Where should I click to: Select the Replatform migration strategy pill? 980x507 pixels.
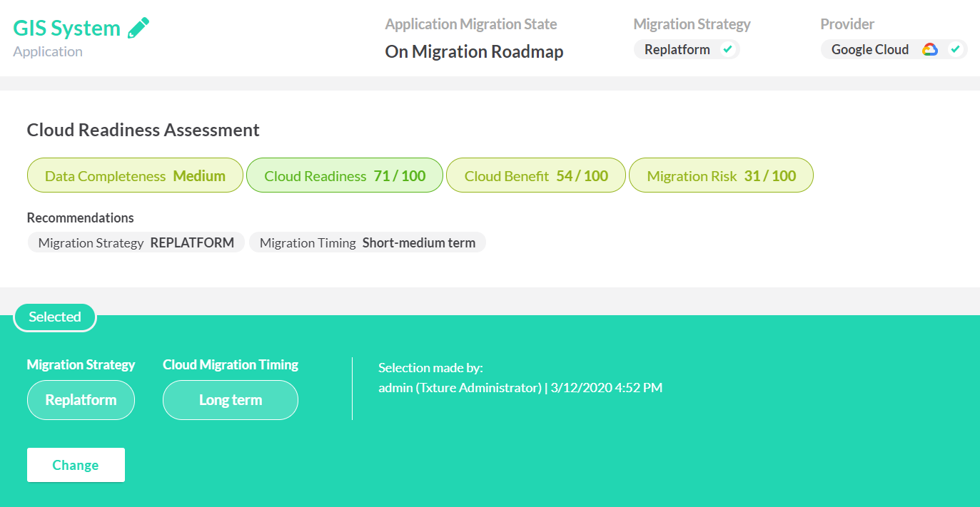pyautogui.click(x=81, y=400)
